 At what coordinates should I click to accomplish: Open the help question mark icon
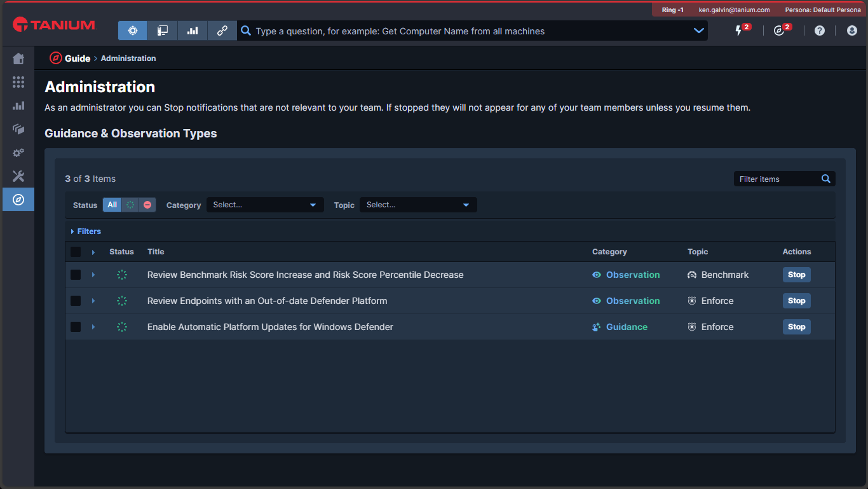[820, 31]
